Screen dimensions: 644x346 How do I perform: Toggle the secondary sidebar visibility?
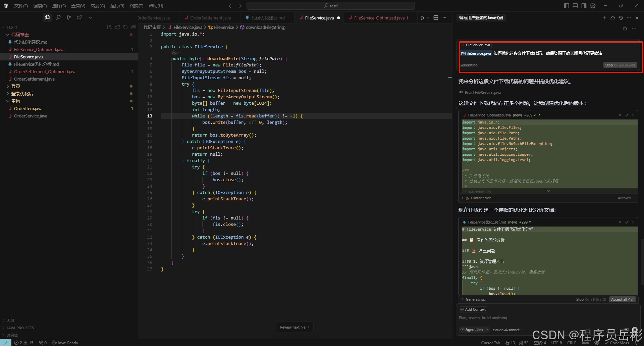pyautogui.click(x=584, y=6)
